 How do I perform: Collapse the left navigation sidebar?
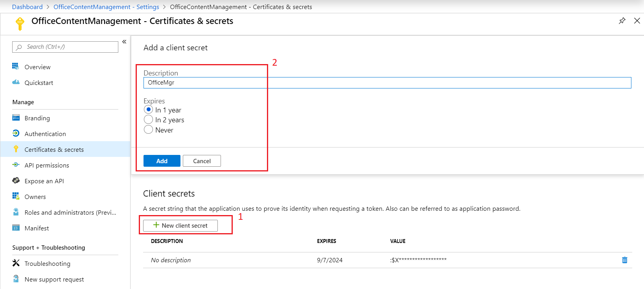(124, 42)
